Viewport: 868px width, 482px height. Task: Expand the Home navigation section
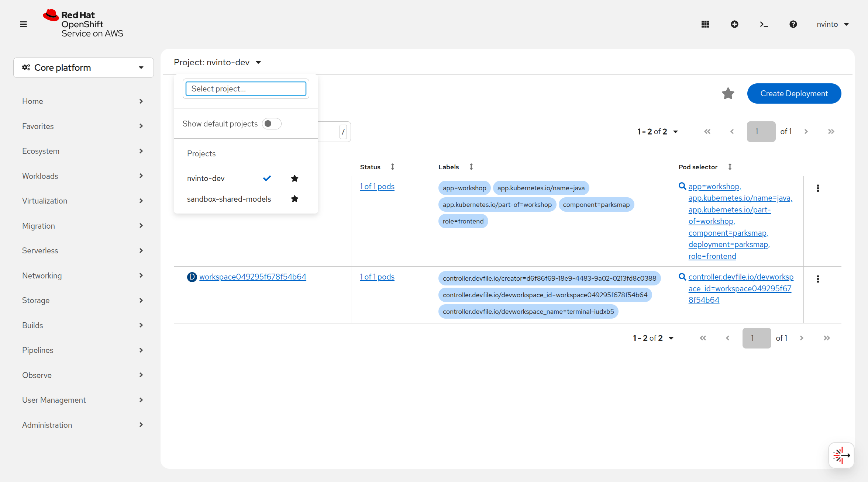[x=83, y=101]
